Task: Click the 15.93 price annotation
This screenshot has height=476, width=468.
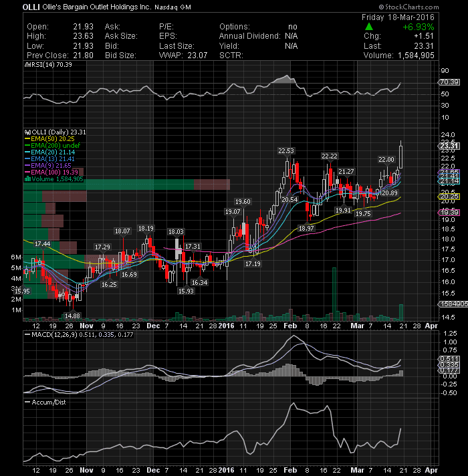Action: point(186,291)
